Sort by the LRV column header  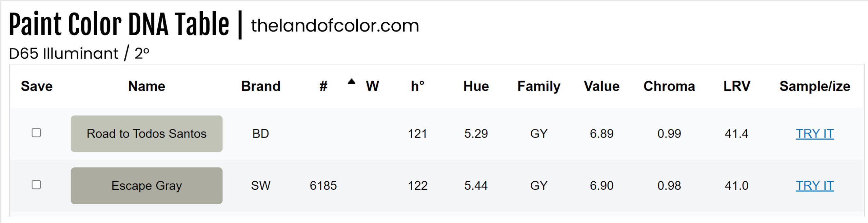click(736, 86)
